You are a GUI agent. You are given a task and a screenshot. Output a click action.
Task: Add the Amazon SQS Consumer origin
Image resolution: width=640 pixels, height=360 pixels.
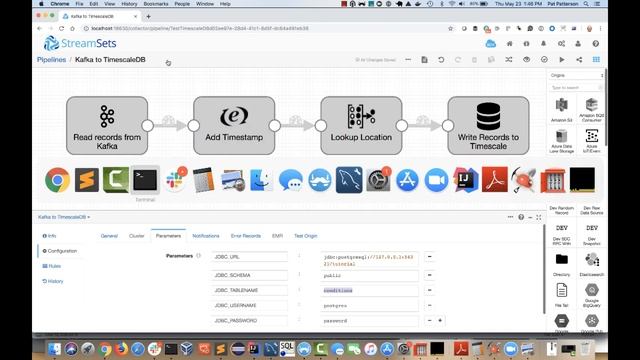591,109
